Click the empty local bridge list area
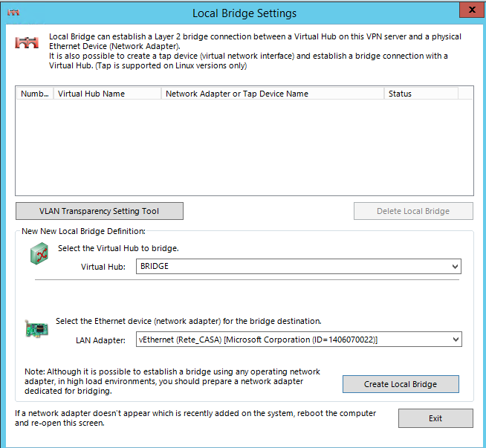The width and height of the screenshot is (486, 448). tap(244, 147)
